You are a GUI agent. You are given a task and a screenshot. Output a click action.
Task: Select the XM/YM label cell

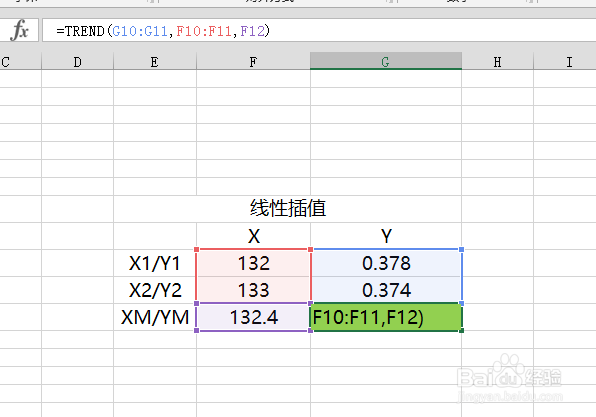[155, 317]
